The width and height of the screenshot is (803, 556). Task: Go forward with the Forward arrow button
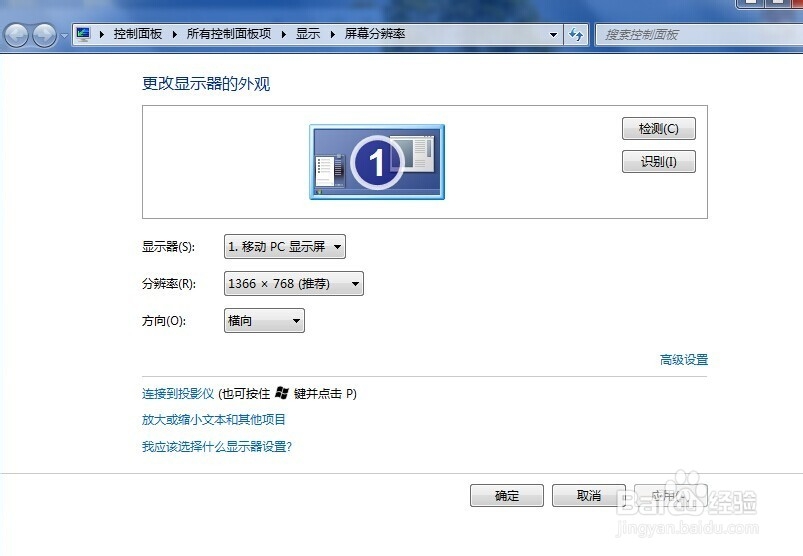(x=45, y=35)
